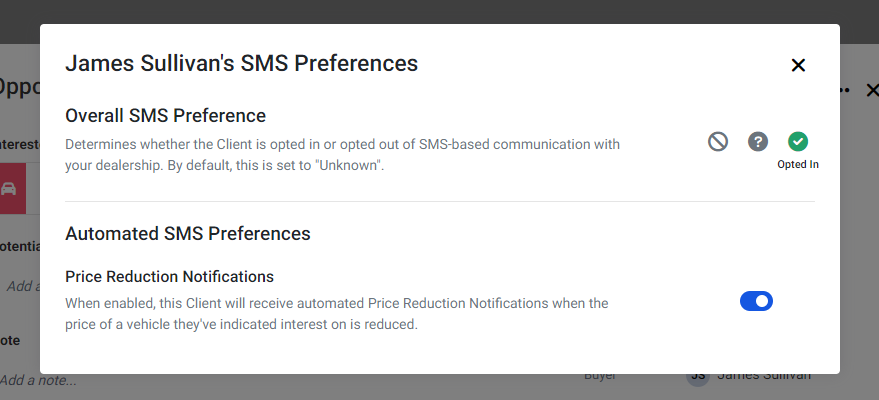
Task: Choose the green Opted In checkmark icon
Action: [x=798, y=142]
